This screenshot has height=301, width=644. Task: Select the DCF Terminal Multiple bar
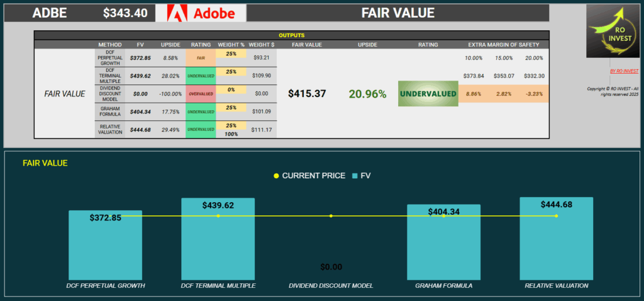point(218,239)
